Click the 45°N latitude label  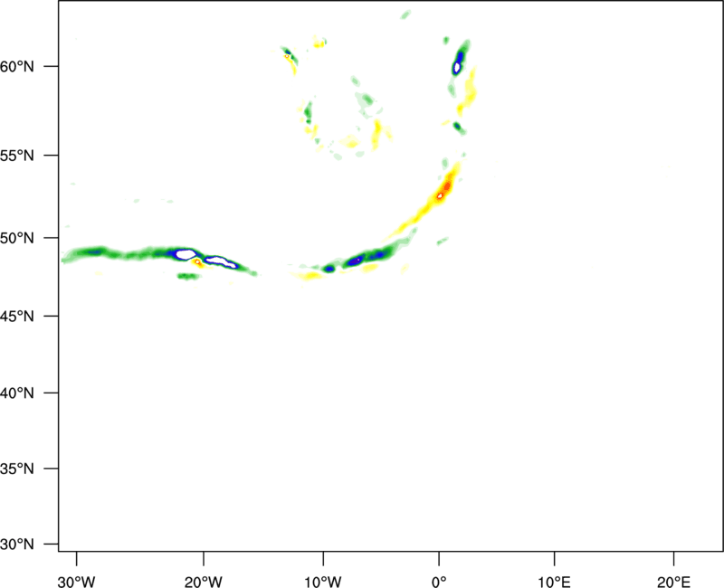click(17, 316)
